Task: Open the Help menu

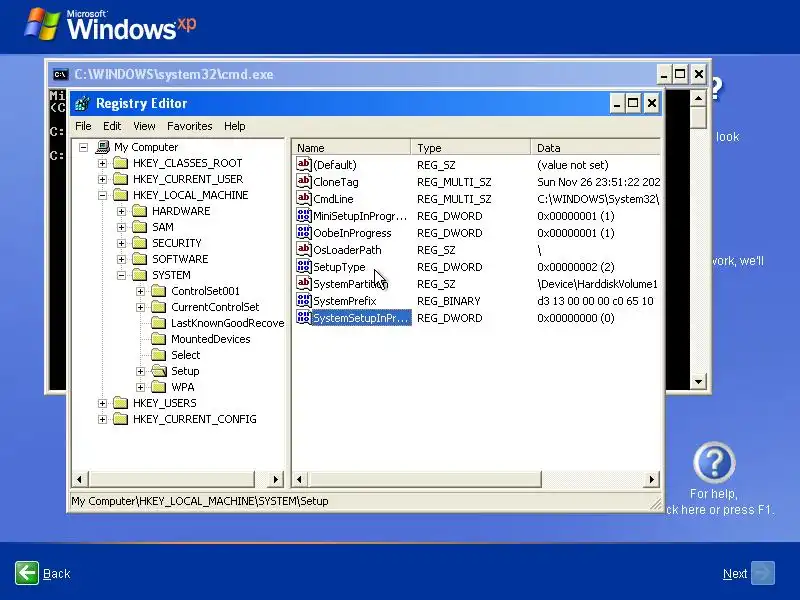Action: click(234, 126)
